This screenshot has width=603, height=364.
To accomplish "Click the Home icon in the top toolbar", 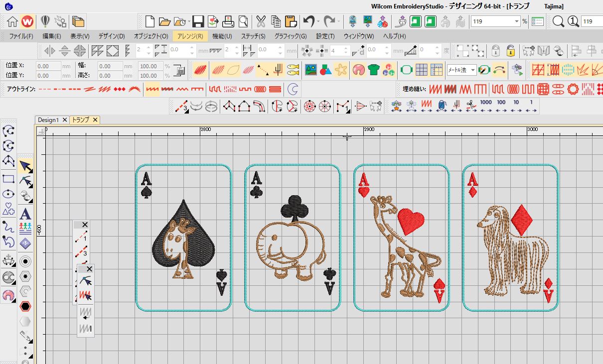I will 12,21.
